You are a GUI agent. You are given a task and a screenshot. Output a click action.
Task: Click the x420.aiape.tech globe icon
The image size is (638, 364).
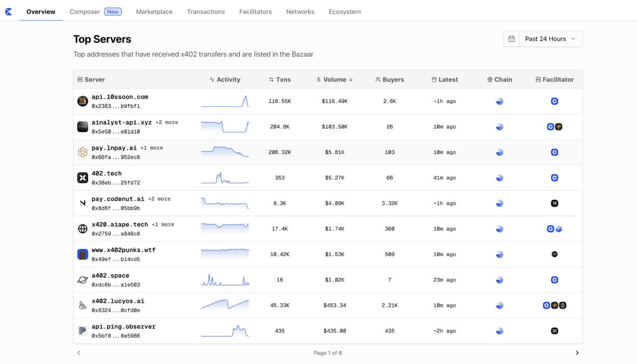pyautogui.click(x=83, y=229)
